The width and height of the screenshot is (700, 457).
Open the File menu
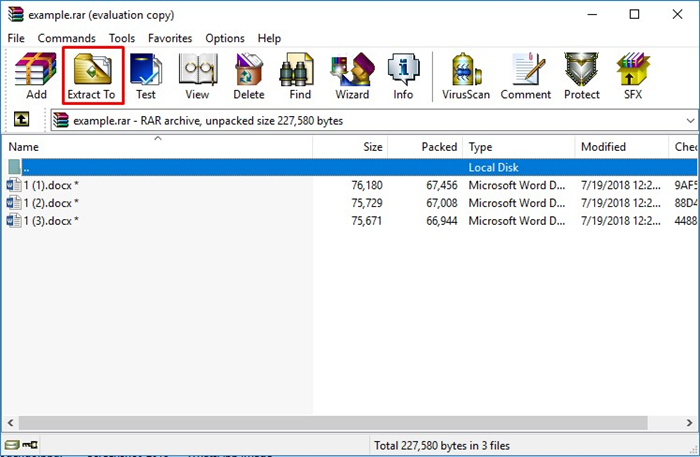pyautogui.click(x=16, y=38)
